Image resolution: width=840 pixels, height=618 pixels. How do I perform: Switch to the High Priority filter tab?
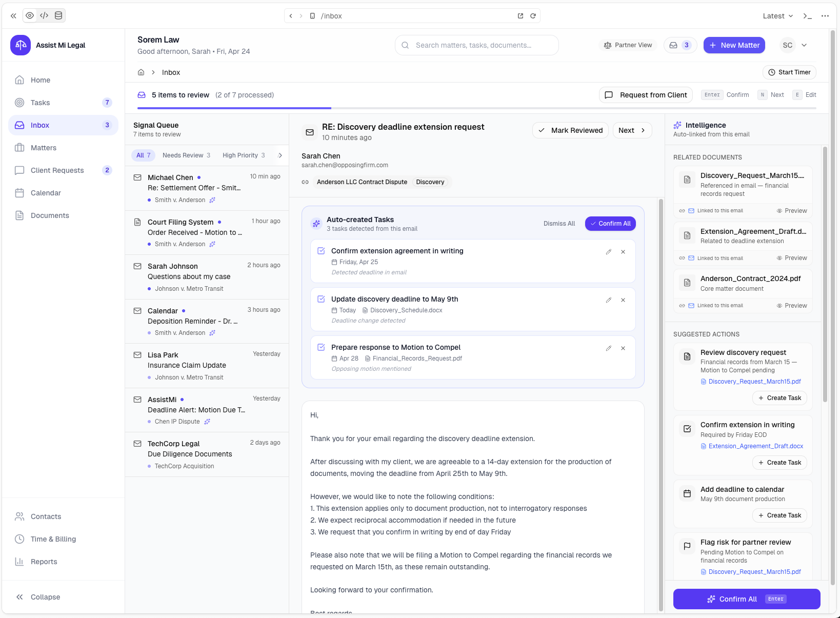243,155
